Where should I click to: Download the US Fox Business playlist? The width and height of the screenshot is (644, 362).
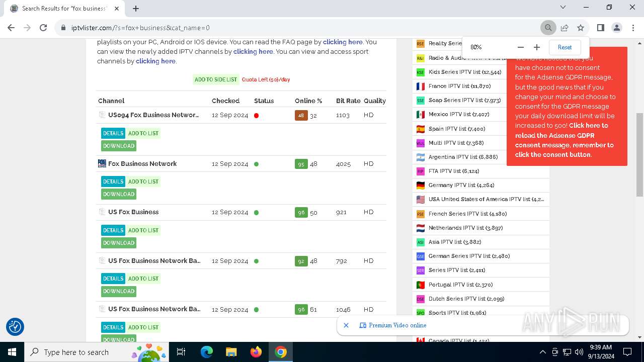pos(119,243)
